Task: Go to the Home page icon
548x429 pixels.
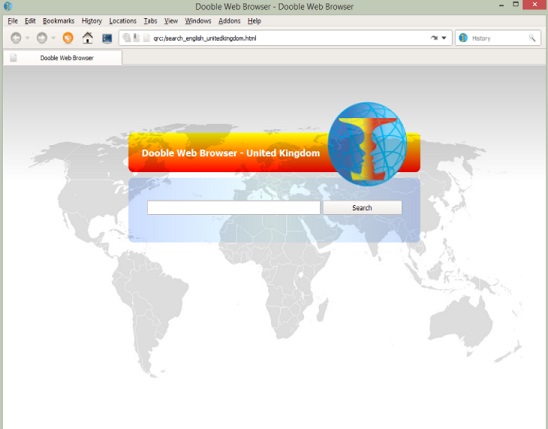Action: 87,38
